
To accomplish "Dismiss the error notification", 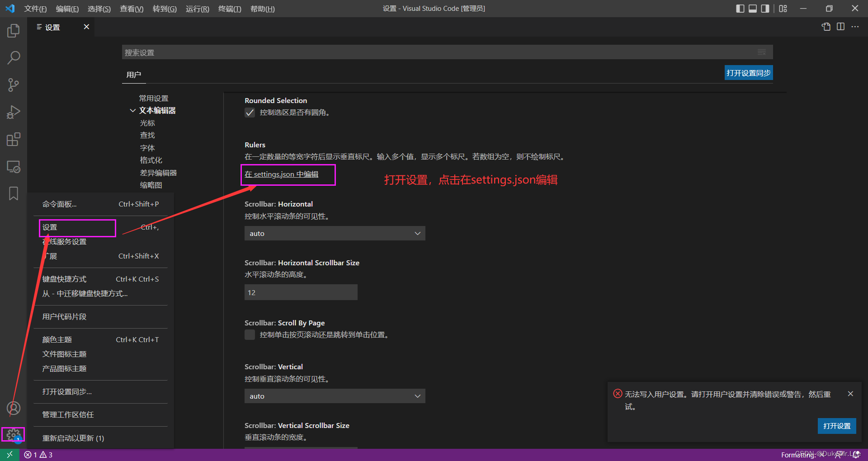I will [x=850, y=394].
